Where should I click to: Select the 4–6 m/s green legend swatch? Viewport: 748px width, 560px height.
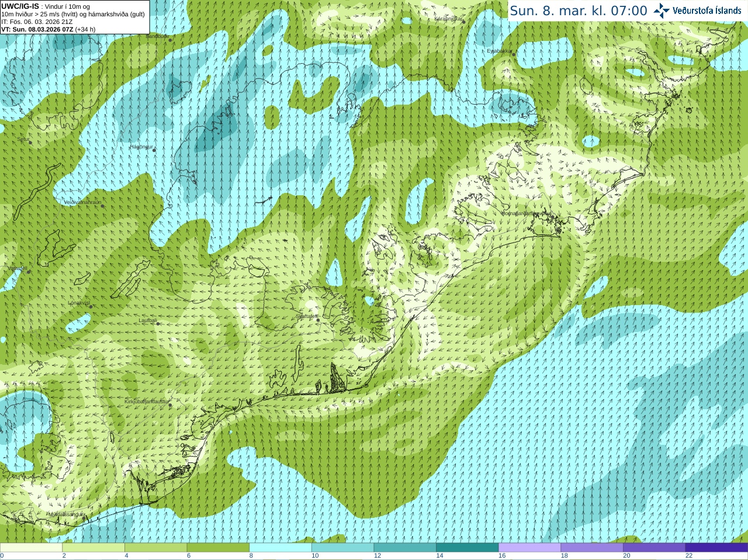155,548
